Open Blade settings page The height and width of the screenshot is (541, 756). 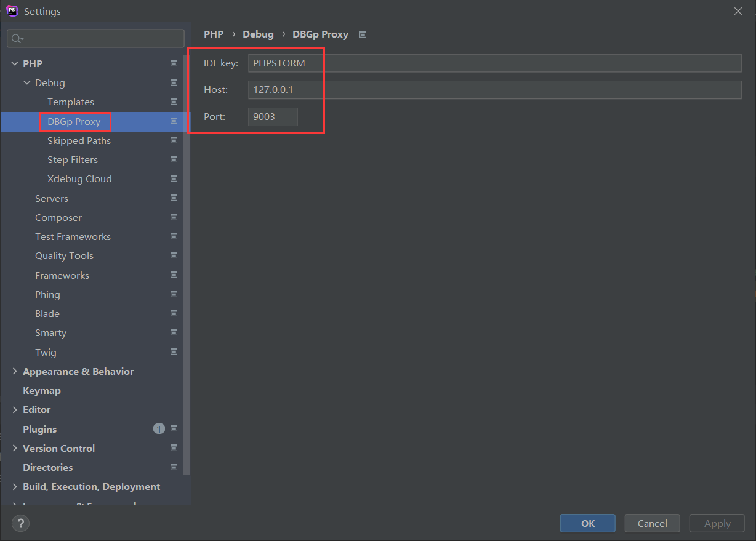[47, 313]
